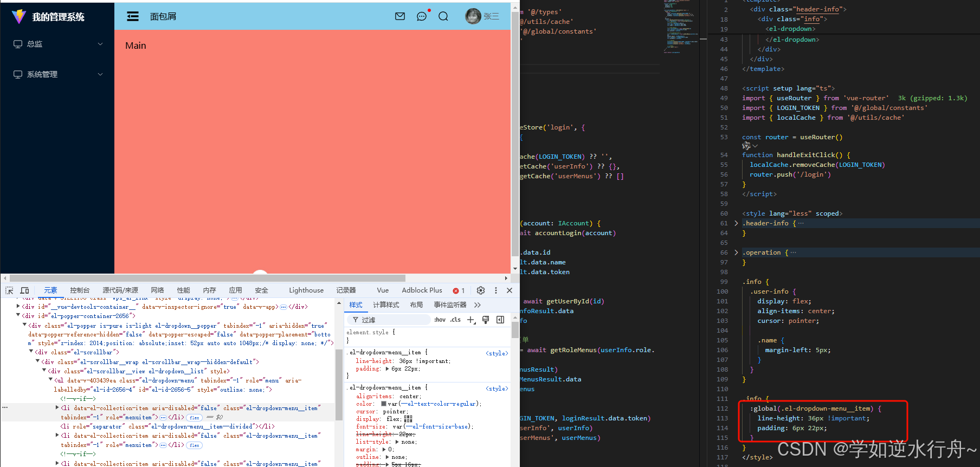Activate the DevTools element inspector picker icon

tap(9, 290)
